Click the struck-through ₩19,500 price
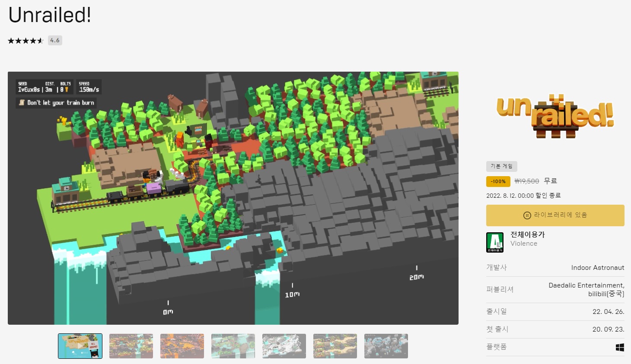Image resolution: width=631 pixels, height=364 pixels. pos(527,181)
